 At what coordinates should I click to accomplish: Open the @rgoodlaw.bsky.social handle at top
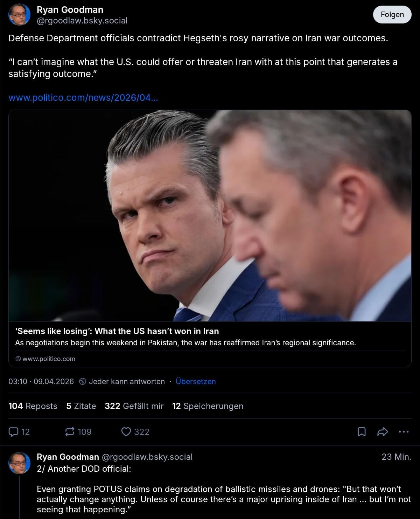pos(82,21)
